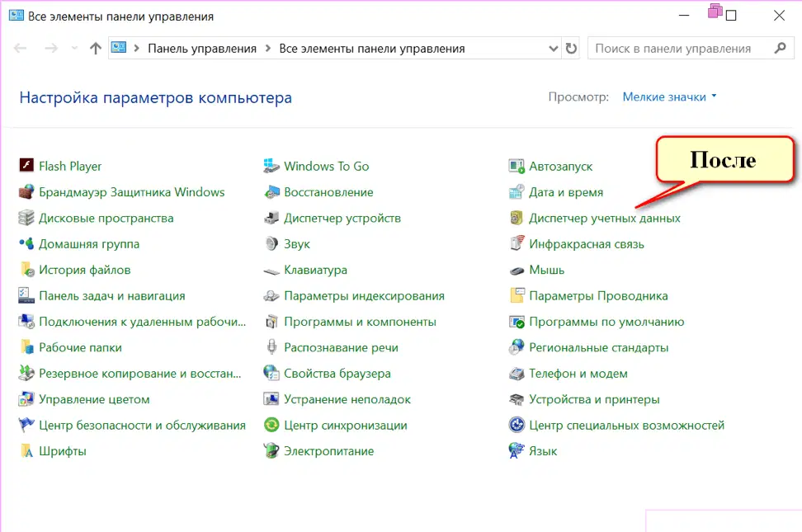
Task: Click the Диспетчер учетных данных icon
Action: coord(517,218)
